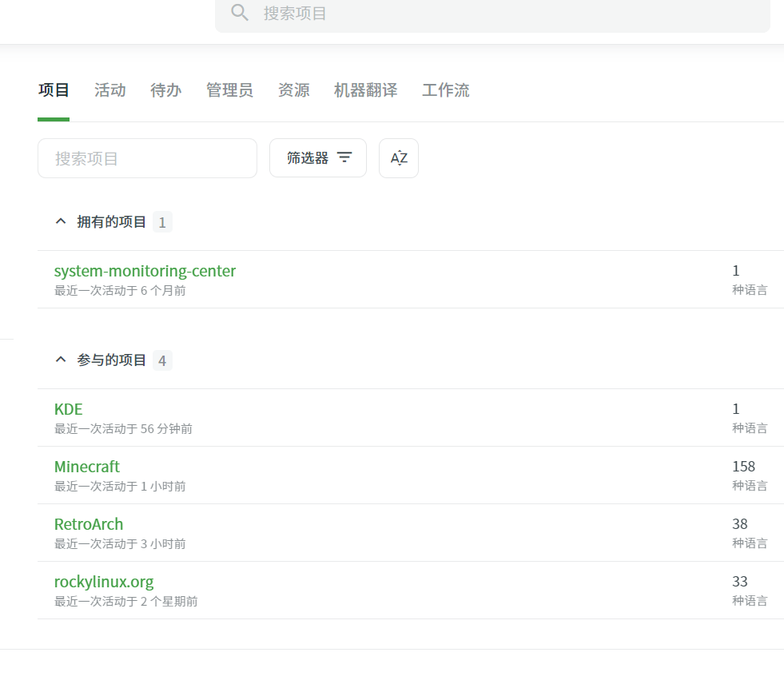784x696 pixels.
Task: Open the RetroArch project
Action: click(89, 524)
